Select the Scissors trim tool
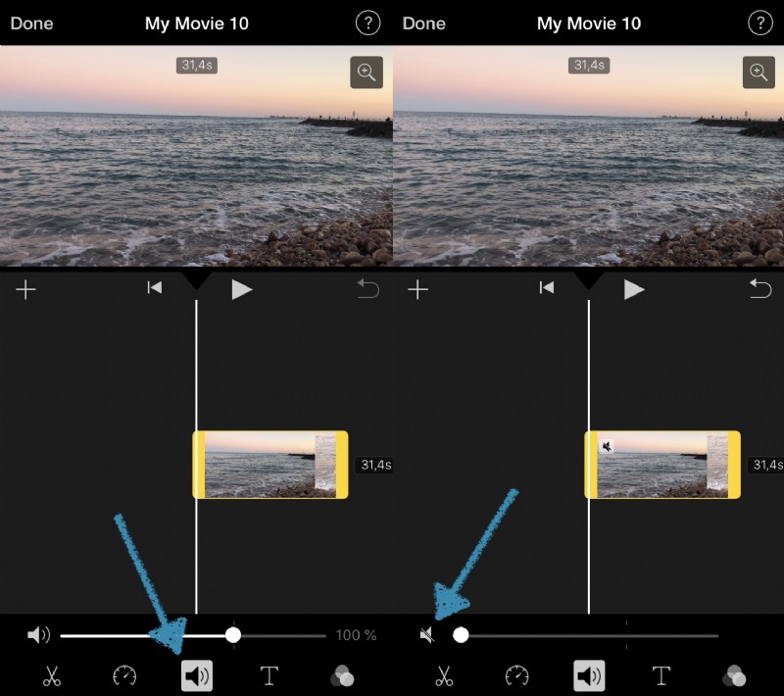Image resolution: width=784 pixels, height=696 pixels. (x=51, y=675)
